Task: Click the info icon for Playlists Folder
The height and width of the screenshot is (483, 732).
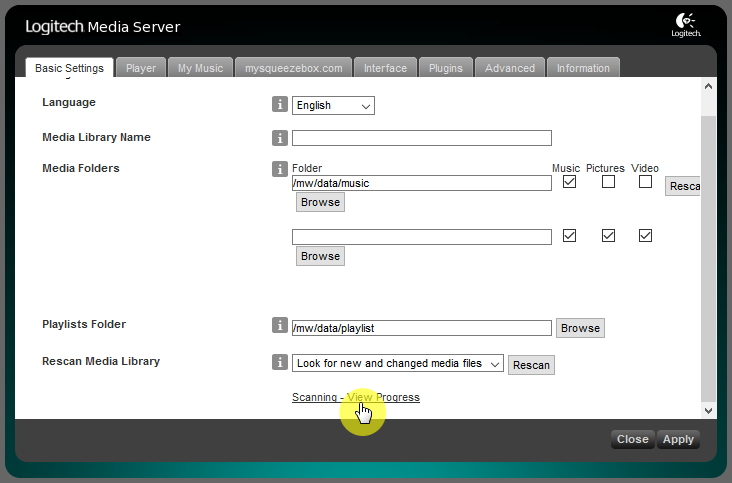Action: [280, 325]
